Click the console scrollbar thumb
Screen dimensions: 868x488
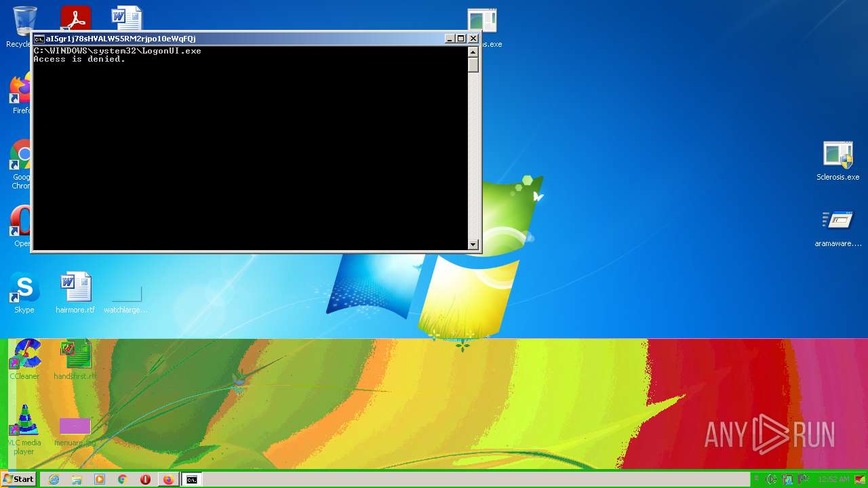click(x=473, y=65)
